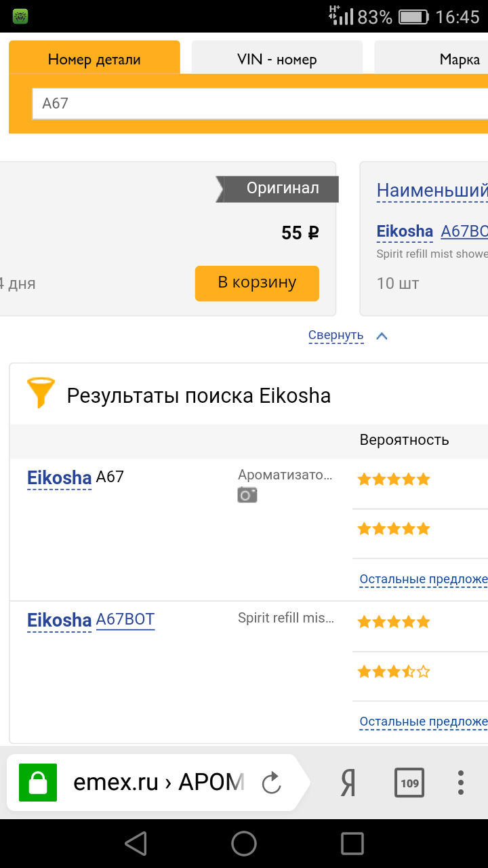This screenshot has height=868, width=488.
Task: Open the browser tabs counter showing 109
Action: point(409,783)
